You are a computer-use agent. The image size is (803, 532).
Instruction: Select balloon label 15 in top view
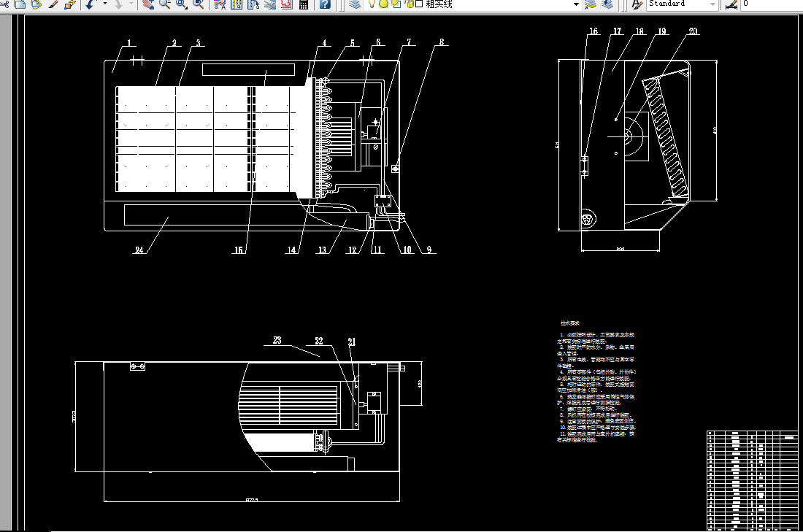click(239, 250)
